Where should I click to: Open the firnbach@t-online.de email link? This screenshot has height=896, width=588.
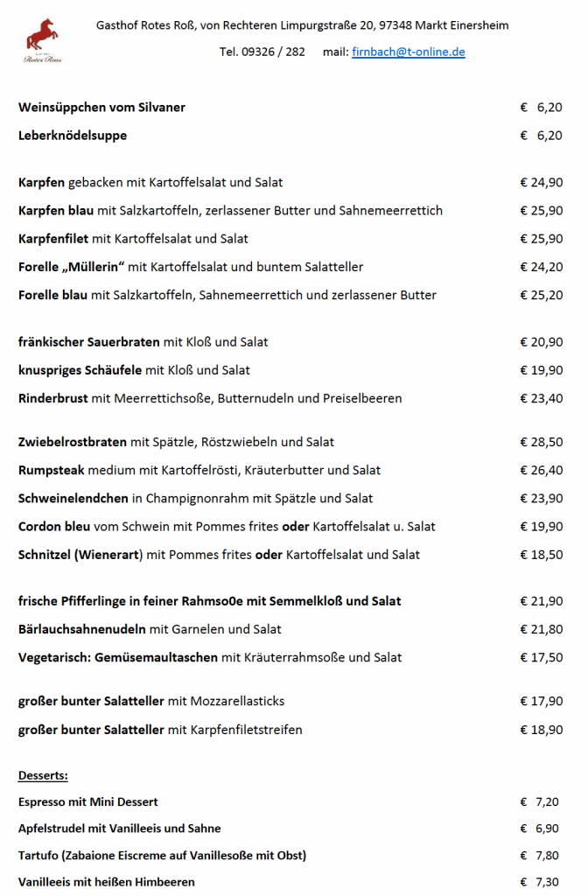point(408,52)
